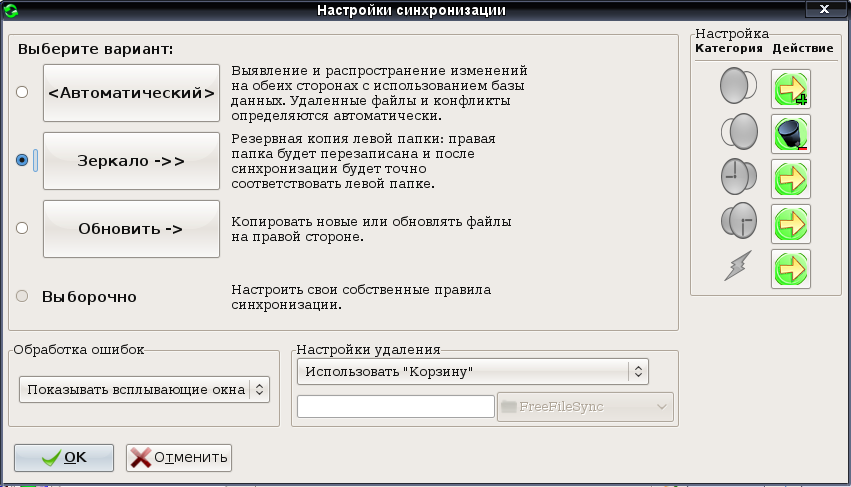Click the mirror mode description text
Image resolution: width=851 pixels, height=487 pixels.
[363, 161]
